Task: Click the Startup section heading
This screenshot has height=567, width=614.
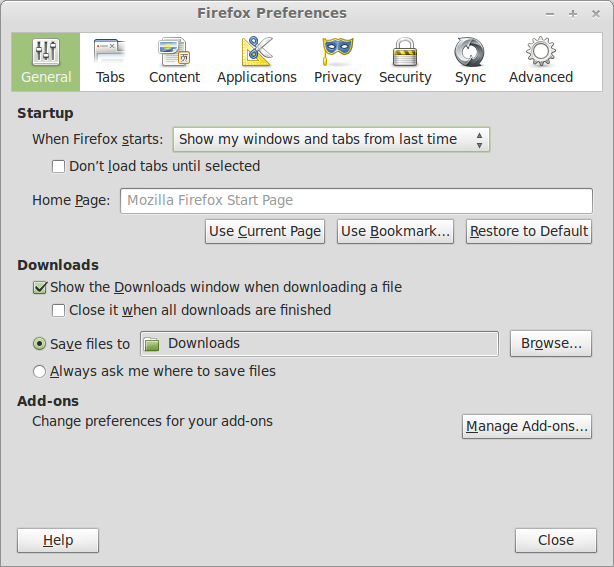Action: coord(45,113)
